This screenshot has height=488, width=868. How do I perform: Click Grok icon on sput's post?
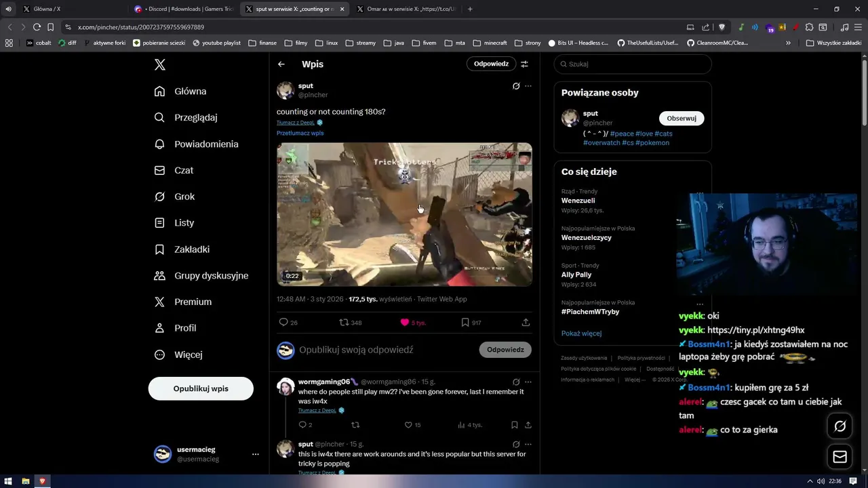click(516, 86)
